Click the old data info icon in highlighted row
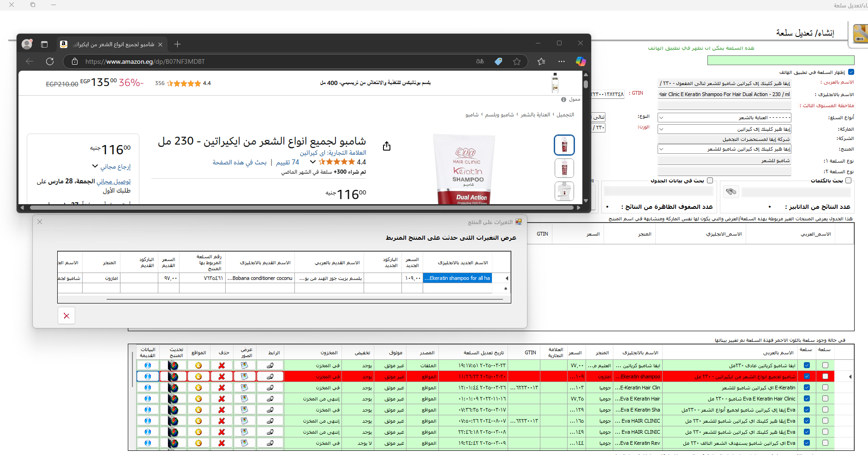 148,376
